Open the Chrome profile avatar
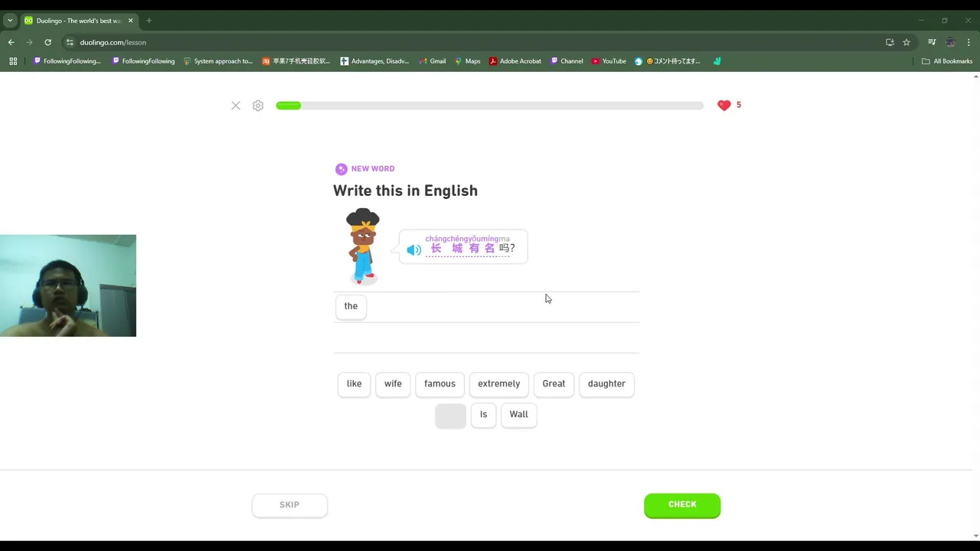Viewport: 980px width, 551px height. (950, 42)
